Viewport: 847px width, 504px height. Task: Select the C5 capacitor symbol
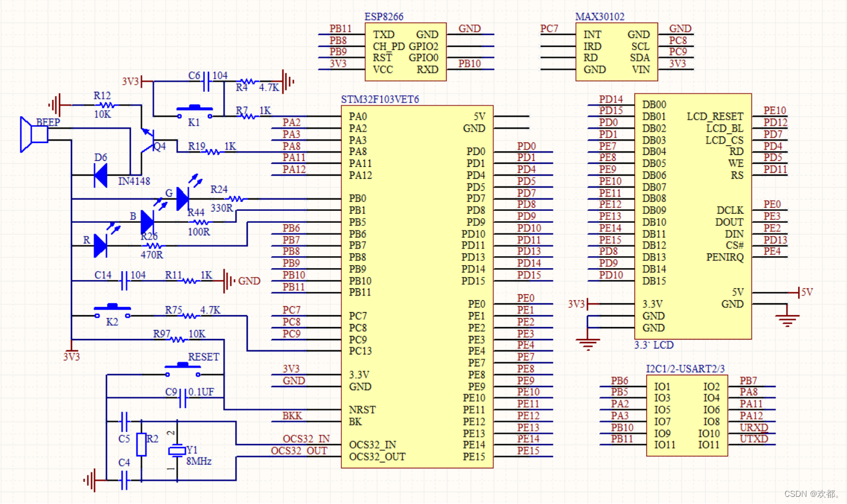tap(124, 422)
